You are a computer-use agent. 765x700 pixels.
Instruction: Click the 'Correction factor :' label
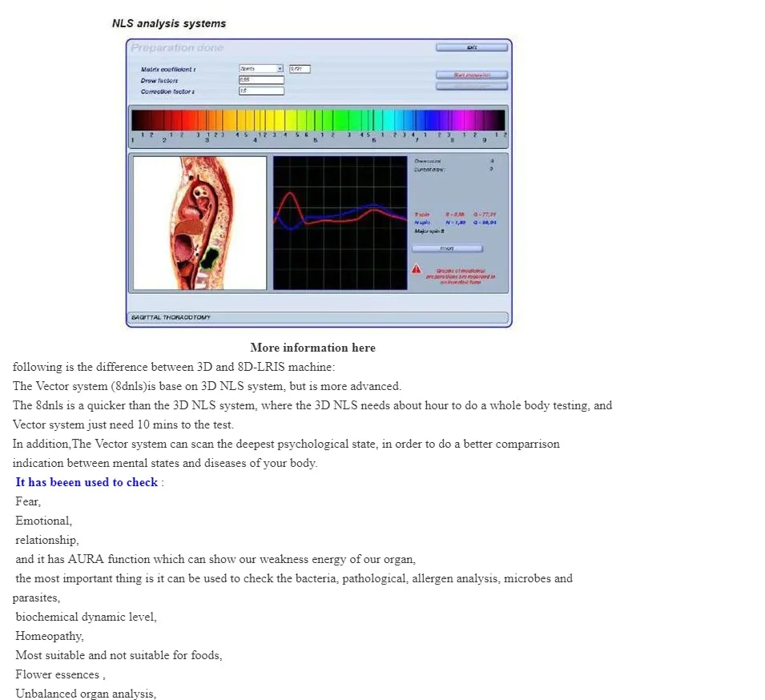pos(167,92)
